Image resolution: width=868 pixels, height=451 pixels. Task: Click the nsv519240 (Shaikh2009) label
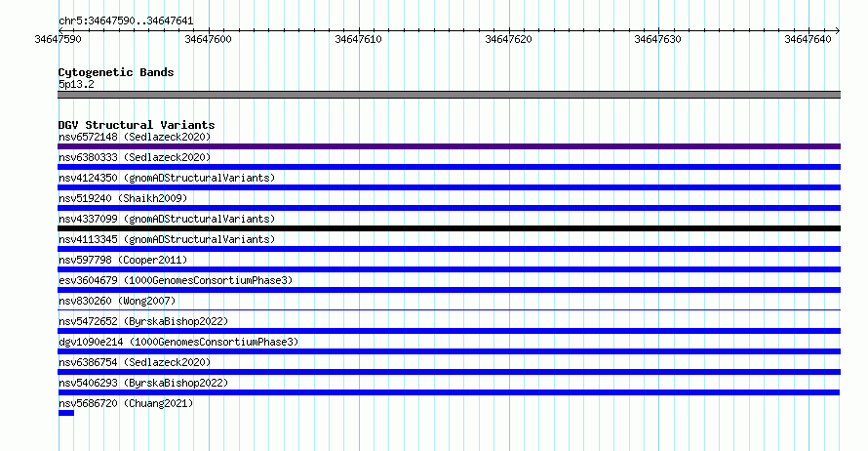tap(123, 198)
